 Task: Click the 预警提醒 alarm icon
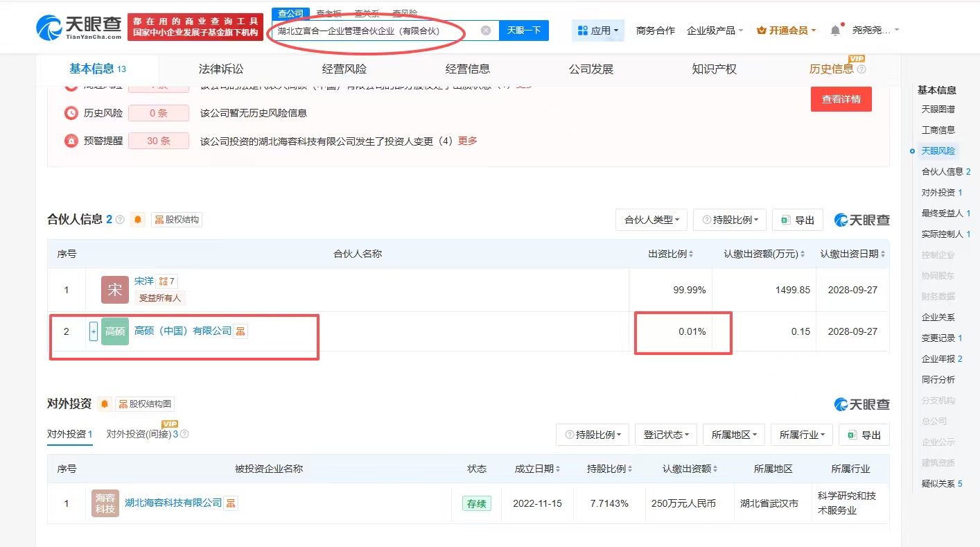pyautogui.click(x=71, y=141)
